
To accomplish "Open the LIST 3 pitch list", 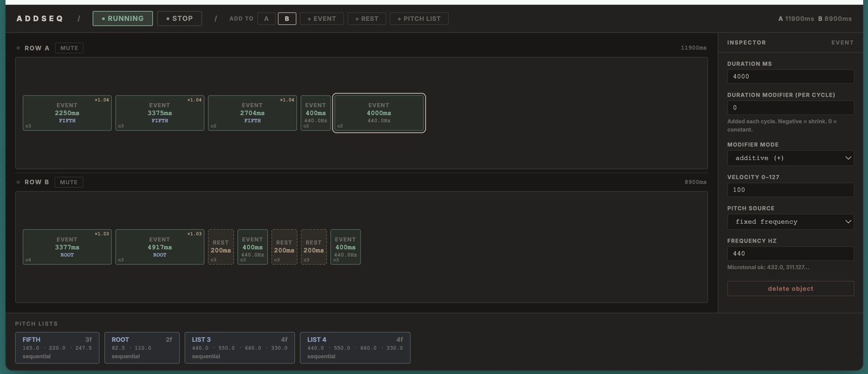I will pos(240,347).
